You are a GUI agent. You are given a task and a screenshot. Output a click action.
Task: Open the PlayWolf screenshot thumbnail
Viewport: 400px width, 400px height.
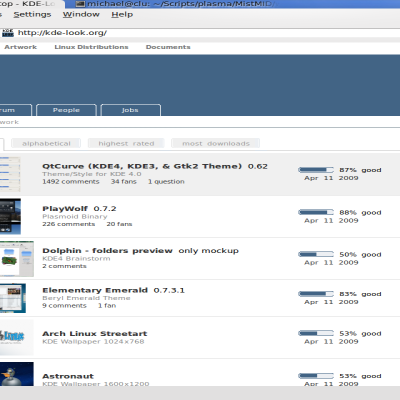coord(10,217)
